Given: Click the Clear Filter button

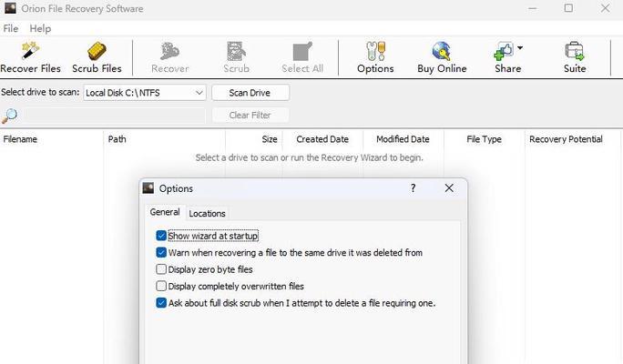Looking at the screenshot, I should pos(250,116).
